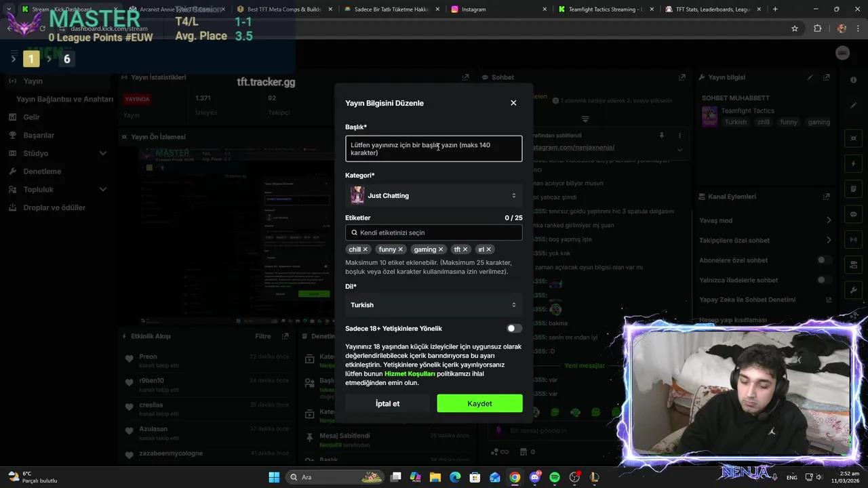
Task: Click the pencil icon on right rail
Action: pos(853,105)
